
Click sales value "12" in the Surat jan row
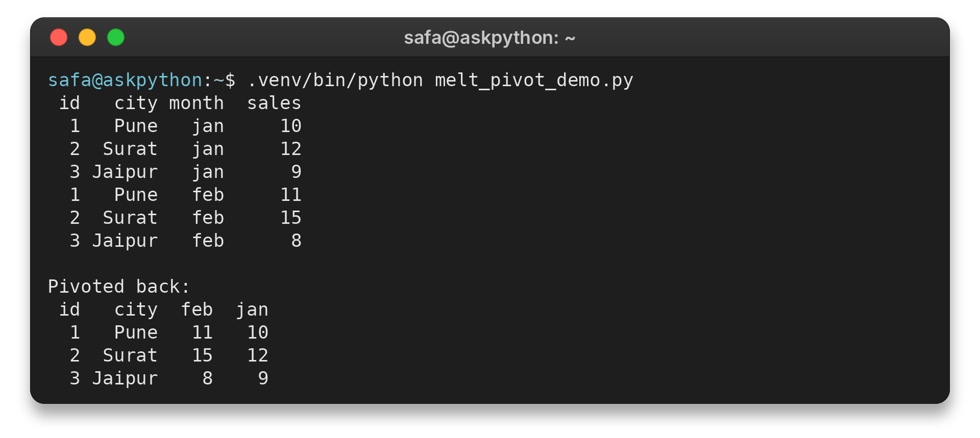click(291, 149)
